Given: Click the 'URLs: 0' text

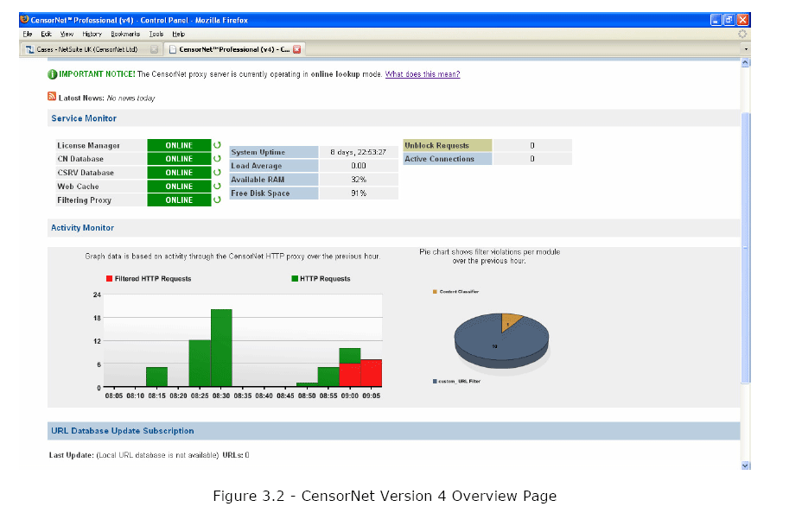Looking at the screenshot, I should [236, 455].
